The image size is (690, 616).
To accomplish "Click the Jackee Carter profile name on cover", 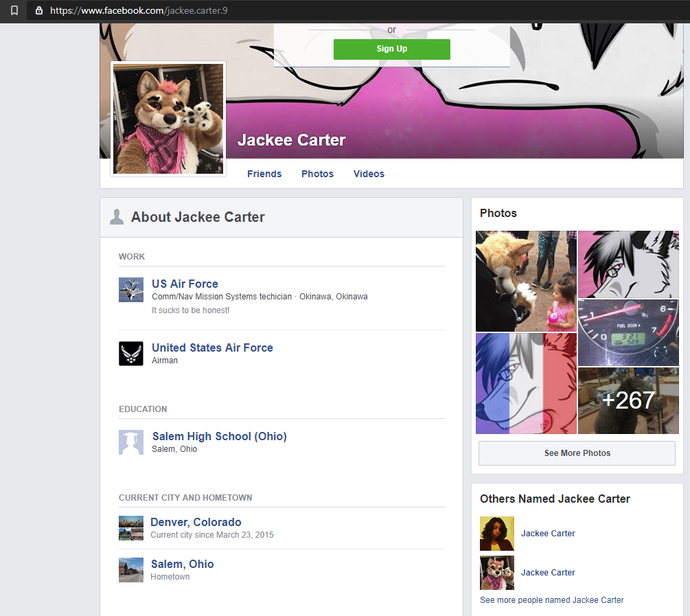I will click(x=291, y=140).
